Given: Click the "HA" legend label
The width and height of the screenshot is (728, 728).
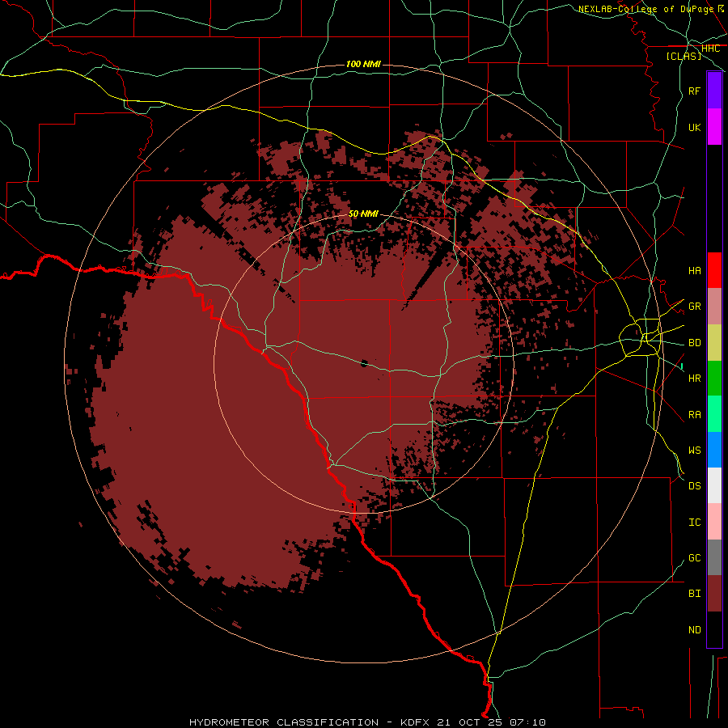Looking at the screenshot, I should pos(695,271).
